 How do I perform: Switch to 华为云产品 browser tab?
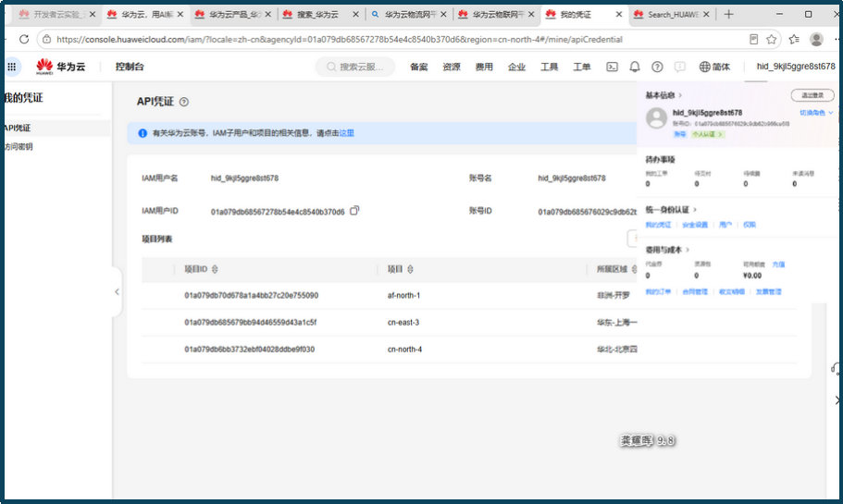tap(233, 15)
